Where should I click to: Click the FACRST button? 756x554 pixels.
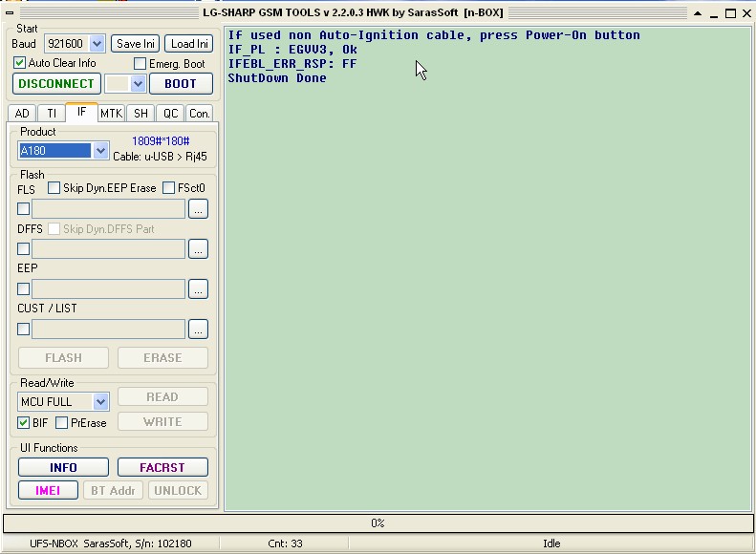coord(162,467)
